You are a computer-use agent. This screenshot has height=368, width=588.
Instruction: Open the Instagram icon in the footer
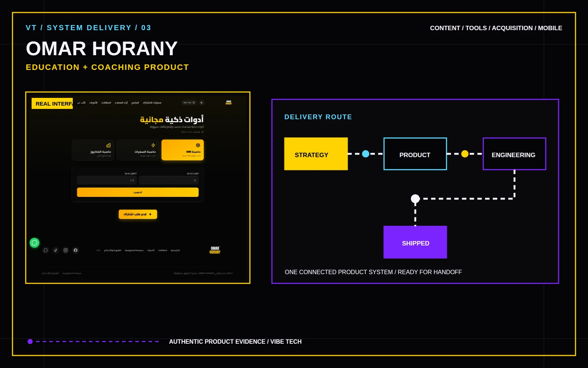point(65,250)
